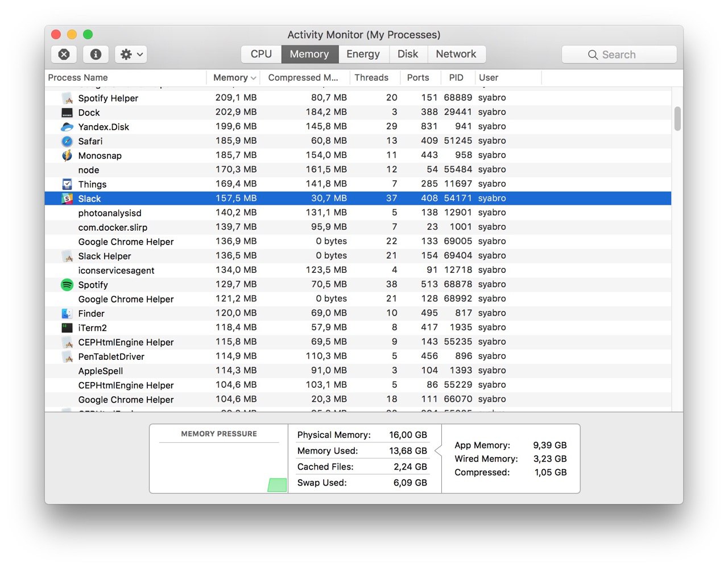Click the Slack app icon
This screenshot has height=568, width=728.
[67, 198]
